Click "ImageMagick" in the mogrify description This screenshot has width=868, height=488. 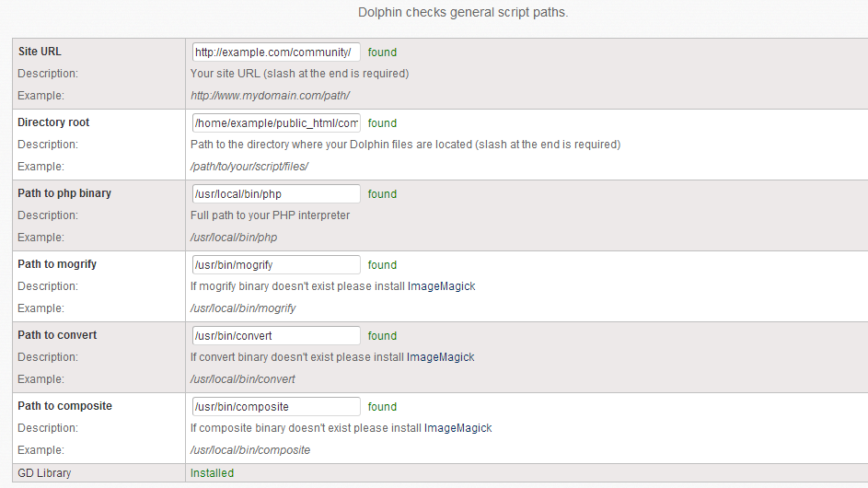pyautogui.click(x=441, y=286)
